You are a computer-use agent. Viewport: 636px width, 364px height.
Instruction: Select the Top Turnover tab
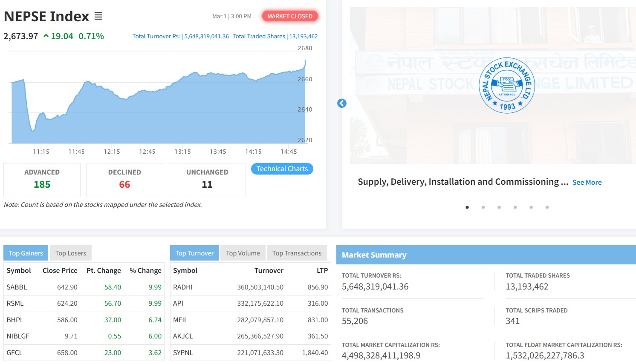(x=194, y=253)
